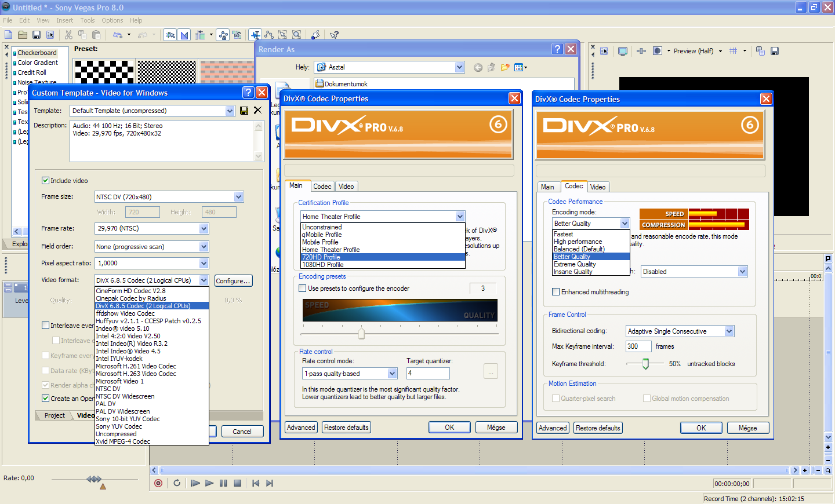This screenshot has height=504, width=835.
Task: Click Split Screen View icon in preview toolbar
Action: click(x=657, y=51)
